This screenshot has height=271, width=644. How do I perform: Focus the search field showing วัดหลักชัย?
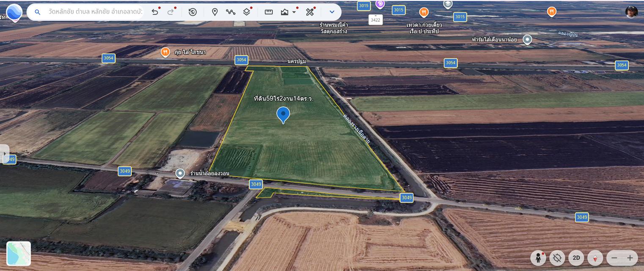[95, 12]
